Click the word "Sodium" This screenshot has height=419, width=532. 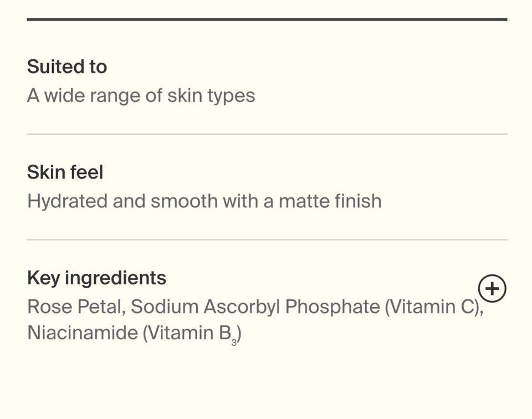165,306
